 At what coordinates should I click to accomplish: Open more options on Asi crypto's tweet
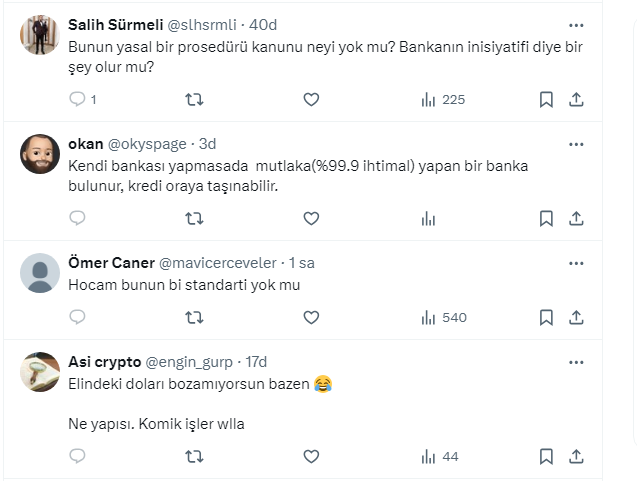[576, 361]
